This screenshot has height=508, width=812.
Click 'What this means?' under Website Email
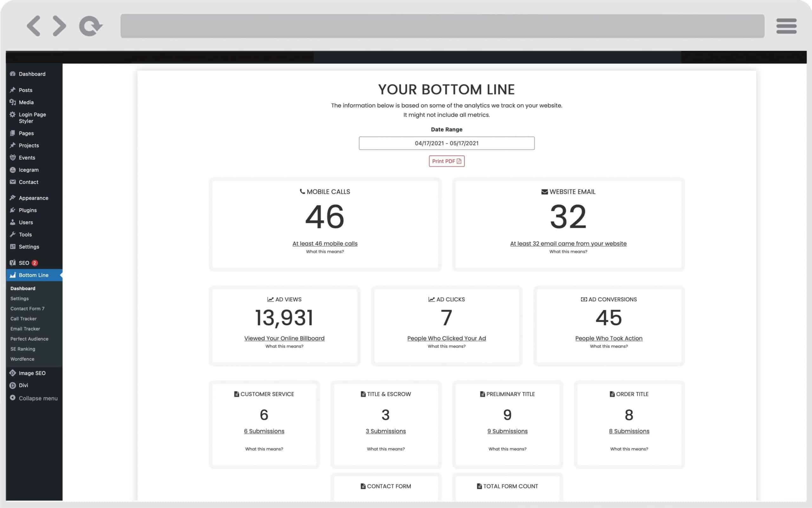pos(568,252)
